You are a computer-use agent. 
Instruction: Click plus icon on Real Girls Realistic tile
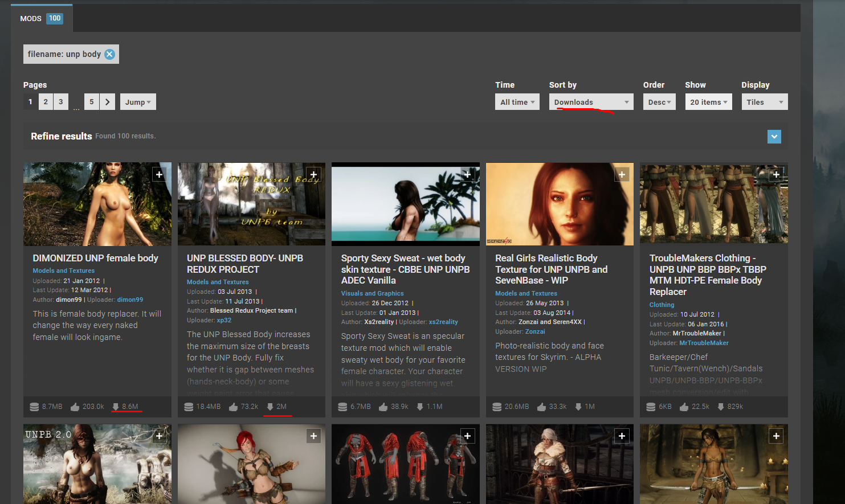[x=622, y=175]
